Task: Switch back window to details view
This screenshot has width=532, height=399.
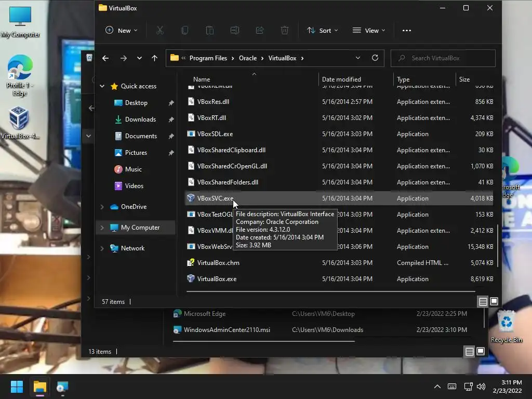Action: pyautogui.click(x=469, y=352)
